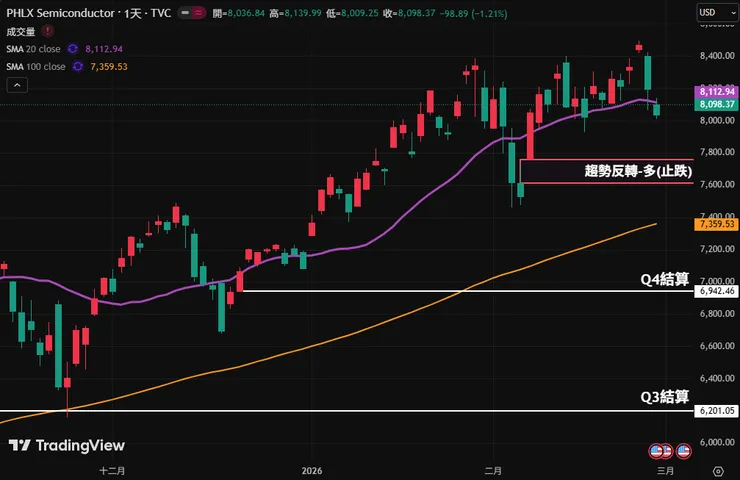
Task: Select the 6,201.05 horizontal line price label
Action: (x=716, y=411)
